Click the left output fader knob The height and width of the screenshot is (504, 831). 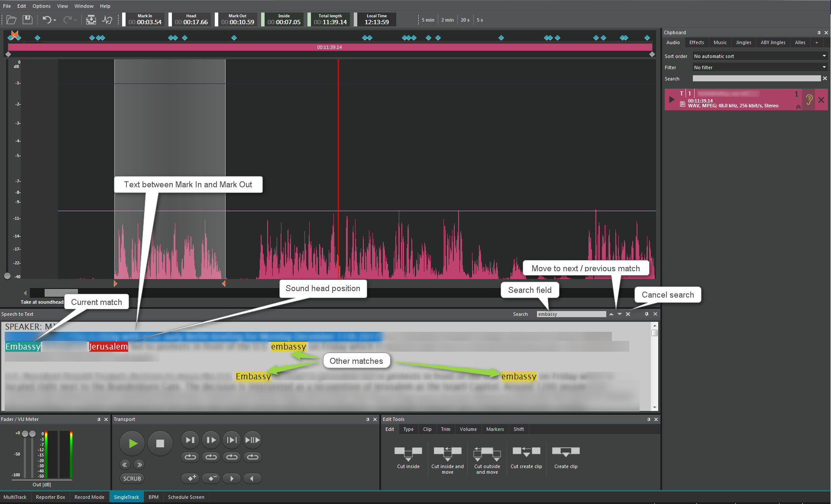point(25,434)
